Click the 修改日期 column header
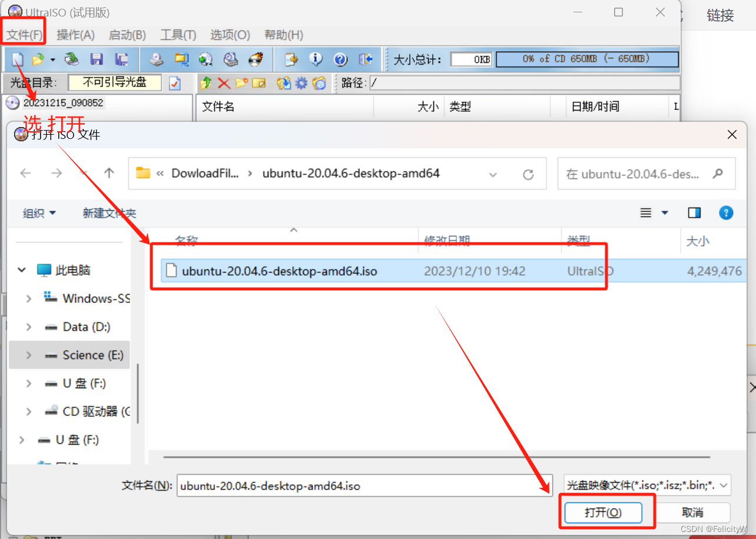The width and height of the screenshot is (756, 539). (x=447, y=241)
